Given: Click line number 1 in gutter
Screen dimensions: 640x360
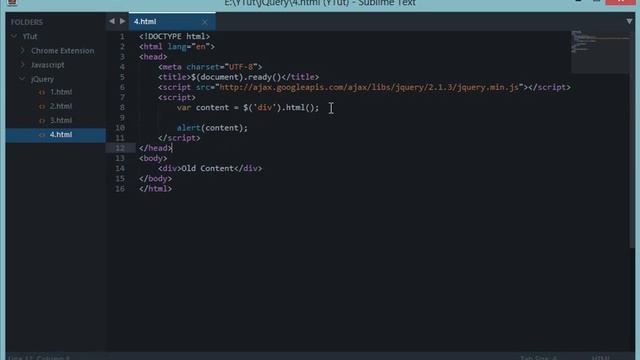Looking at the screenshot, I should pyautogui.click(x=122, y=36).
